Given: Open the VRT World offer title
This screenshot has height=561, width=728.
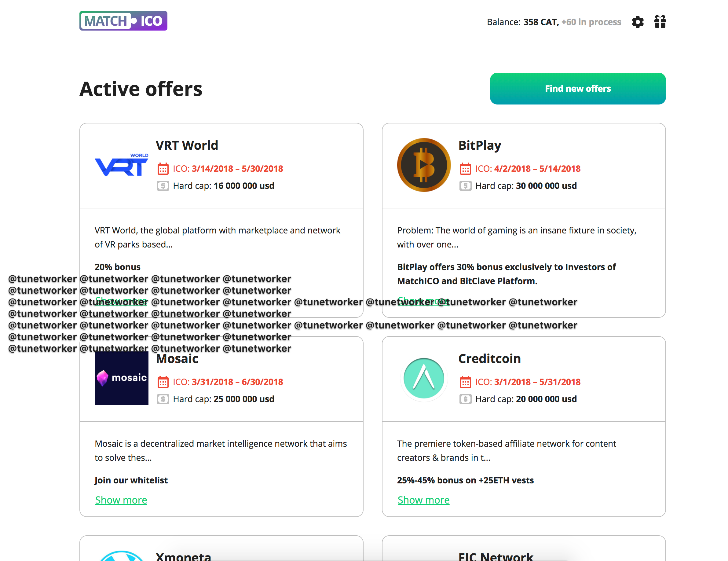Looking at the screenshot, I should click(187, 145).
